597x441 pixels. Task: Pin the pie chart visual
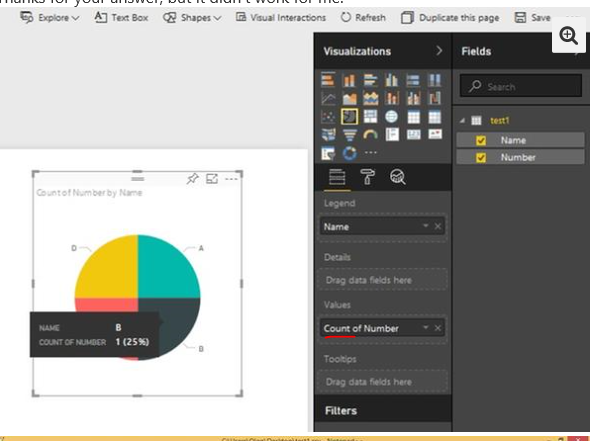[192, 178]
